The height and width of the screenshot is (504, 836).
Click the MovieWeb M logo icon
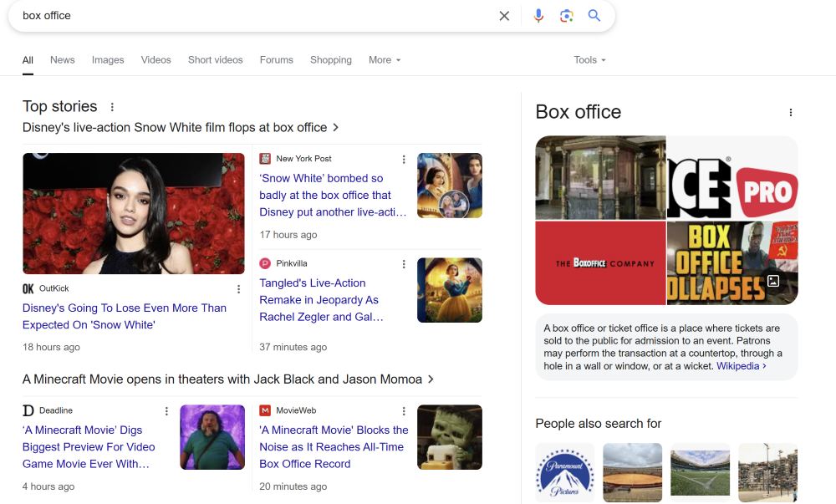pos(265,410)
